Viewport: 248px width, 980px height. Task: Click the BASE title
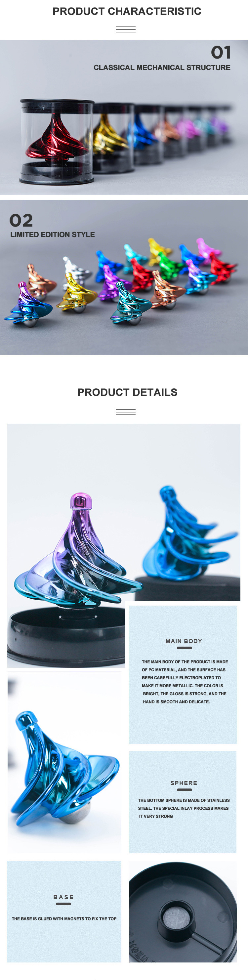coord(63,897)
